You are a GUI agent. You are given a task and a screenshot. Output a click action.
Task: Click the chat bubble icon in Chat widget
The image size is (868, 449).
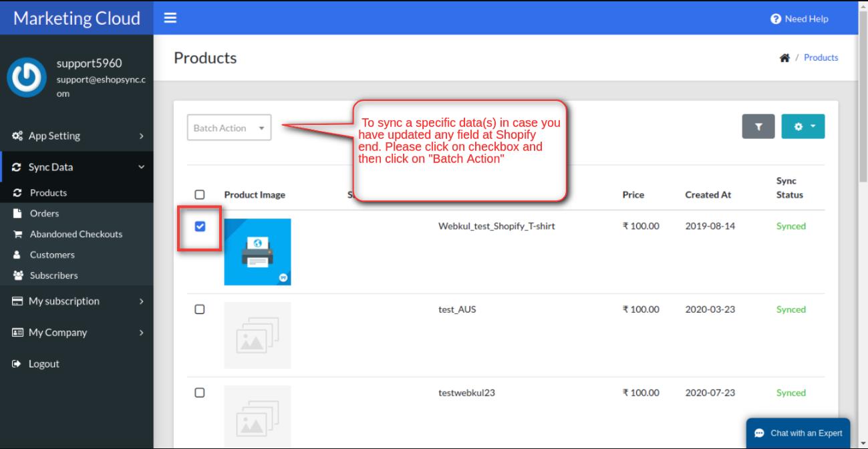tap(760, 433)
